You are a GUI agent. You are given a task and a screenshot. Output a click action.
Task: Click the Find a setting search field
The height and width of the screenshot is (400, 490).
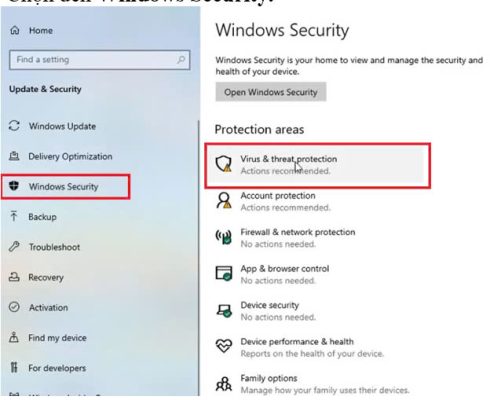pos(100,60)
